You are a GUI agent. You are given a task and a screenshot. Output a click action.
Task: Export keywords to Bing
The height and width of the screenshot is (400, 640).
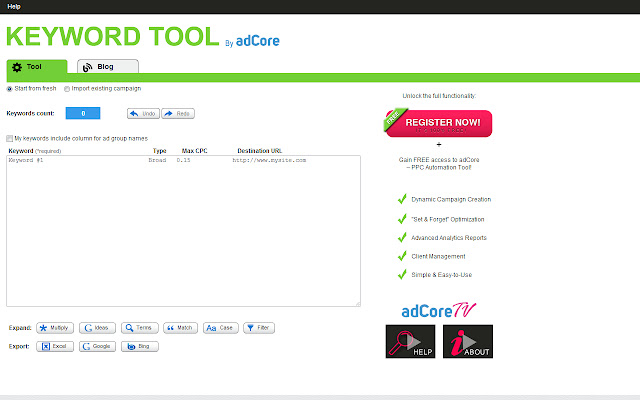(140, 347)
